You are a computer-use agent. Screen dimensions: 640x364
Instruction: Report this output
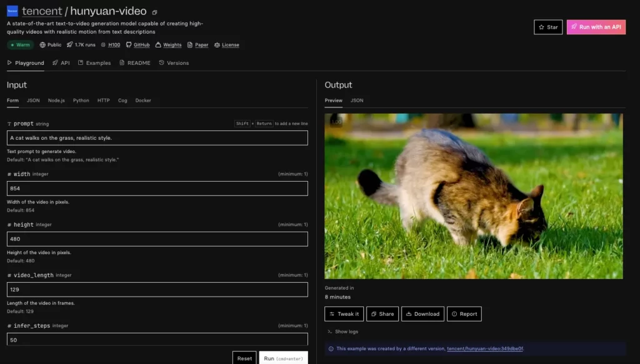tap(464, 313)
